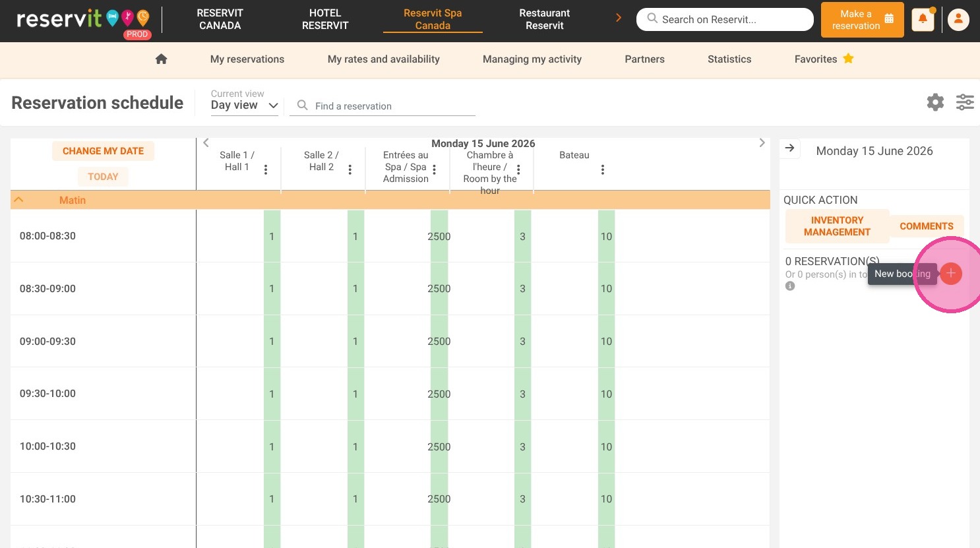Open the filter sliders icon
Image resolution: width=980 pixels, height=548 pixels.
[x=965, y=102]
